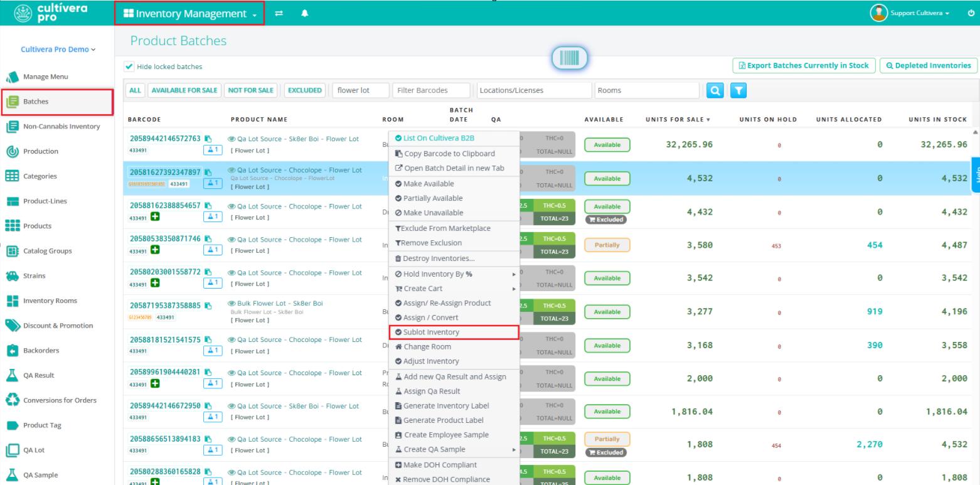
Task: Click copy icon beside barcode 20587195387358885
Action: 208,306
